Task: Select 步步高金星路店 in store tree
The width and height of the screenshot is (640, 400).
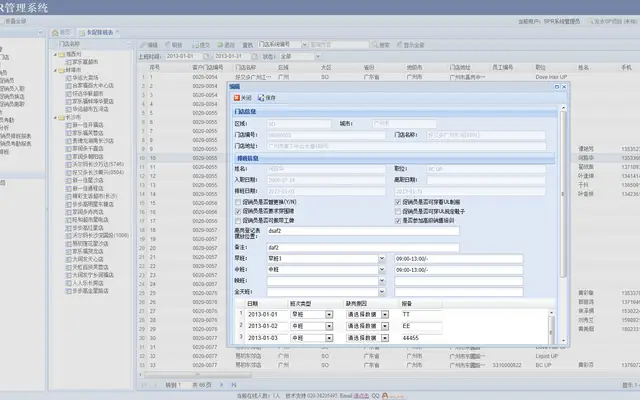Action: click(x=90, y=291)
